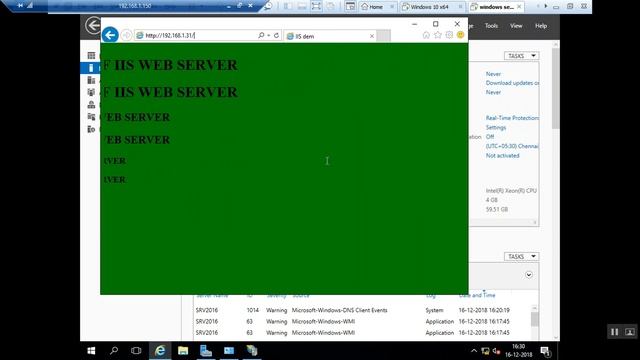Click the Events list scrollbar thumb
Image resolution: width=640 pixels, height=360 pixels.
click(535, 319)
